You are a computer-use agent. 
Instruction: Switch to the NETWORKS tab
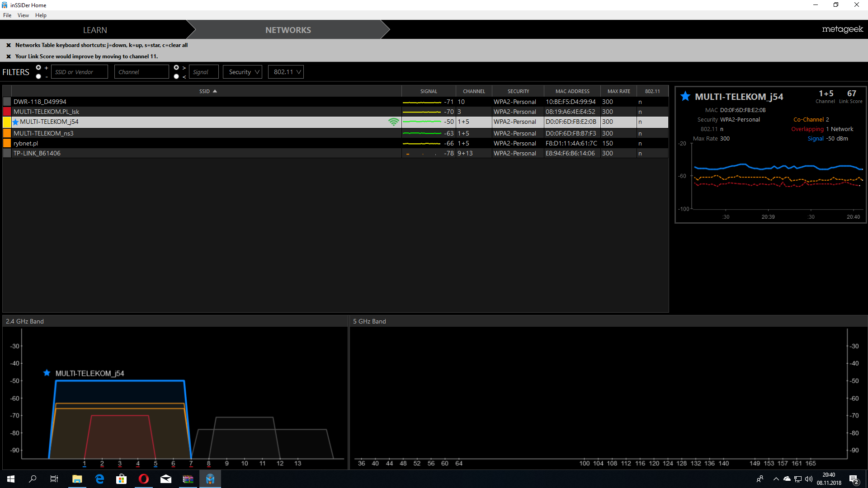(288, 30)
